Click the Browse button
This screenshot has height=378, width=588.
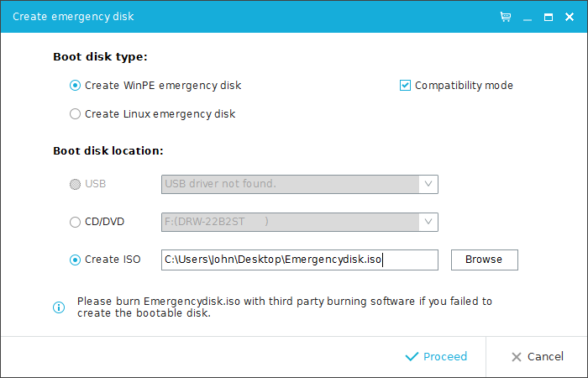[485, 260]
